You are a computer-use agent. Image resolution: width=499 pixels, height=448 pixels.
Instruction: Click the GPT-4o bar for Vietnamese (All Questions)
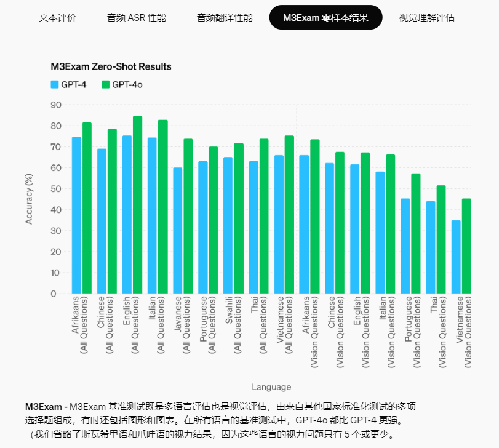click(x=289, y=215)
